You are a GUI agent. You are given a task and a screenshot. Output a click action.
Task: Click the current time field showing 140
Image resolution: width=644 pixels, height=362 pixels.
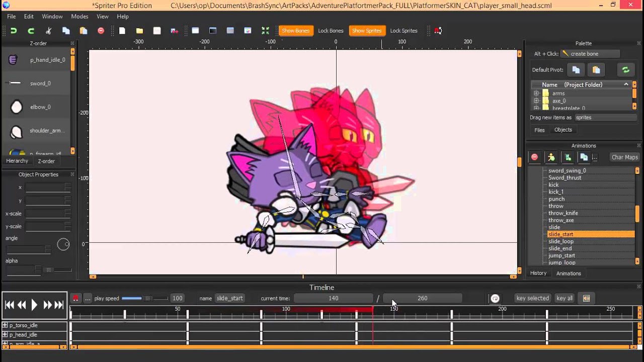[x=333, y=298]
